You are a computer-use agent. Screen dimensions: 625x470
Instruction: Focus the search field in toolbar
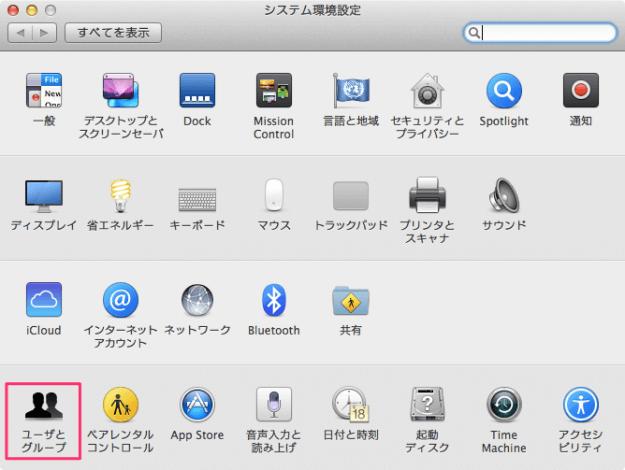point(540,33)
